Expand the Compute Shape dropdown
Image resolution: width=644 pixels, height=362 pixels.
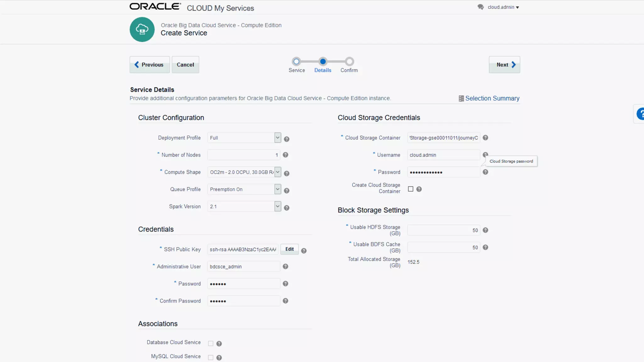click(x=277, y=172)
